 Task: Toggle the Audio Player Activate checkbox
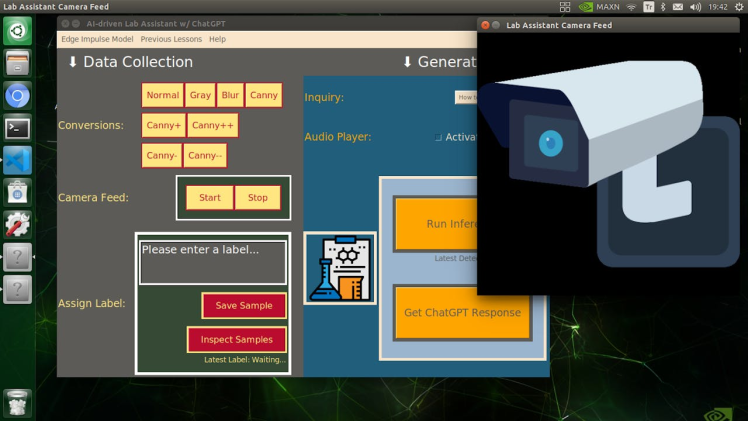438,137
